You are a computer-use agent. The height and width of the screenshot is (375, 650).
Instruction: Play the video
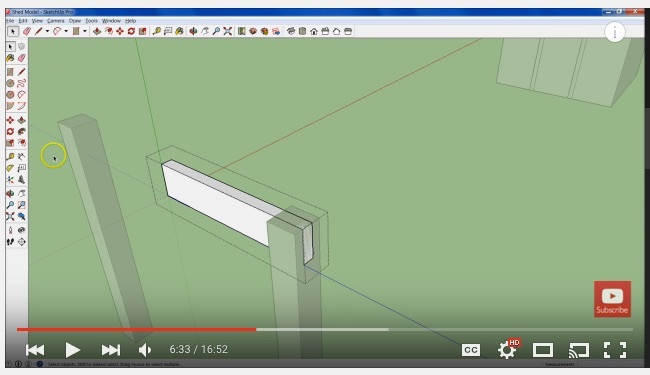coord(73,350)
